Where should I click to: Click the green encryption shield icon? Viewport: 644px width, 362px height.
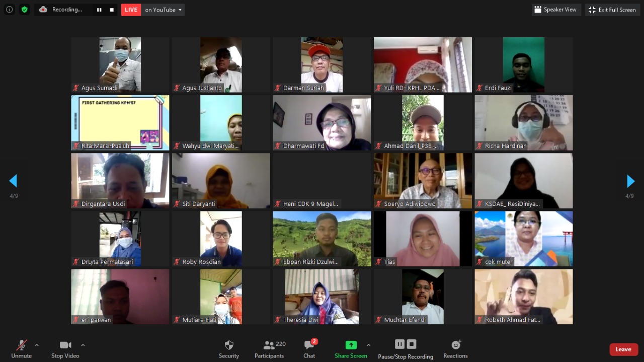point(25,10)
